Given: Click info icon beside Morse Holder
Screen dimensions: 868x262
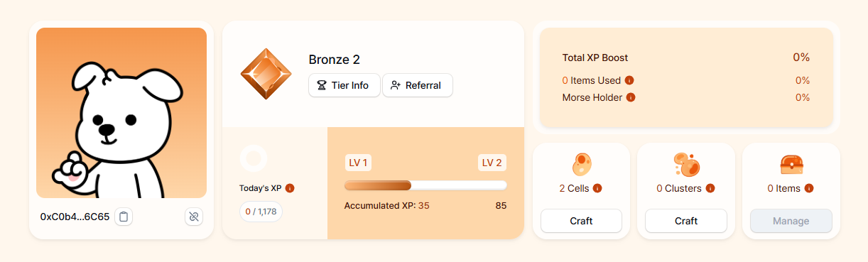Looking at the screenshot, I should tap(631, 97).
